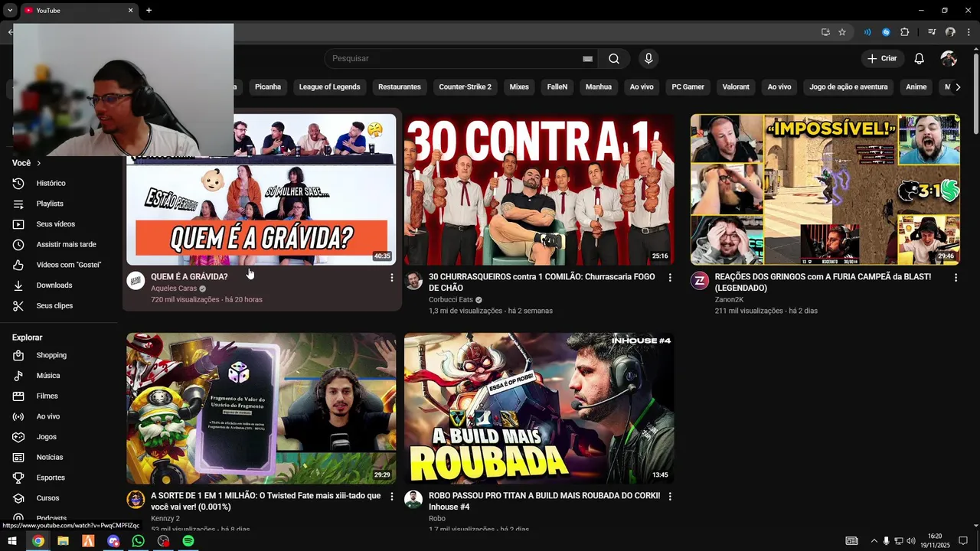Screen dimensions: 980x551
Task: Start voice search with microphone
Action: tap(648, 59)
